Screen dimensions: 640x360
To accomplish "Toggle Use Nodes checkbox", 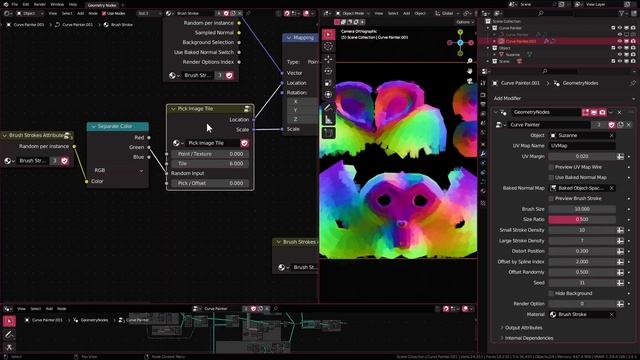I will [104, 13].
